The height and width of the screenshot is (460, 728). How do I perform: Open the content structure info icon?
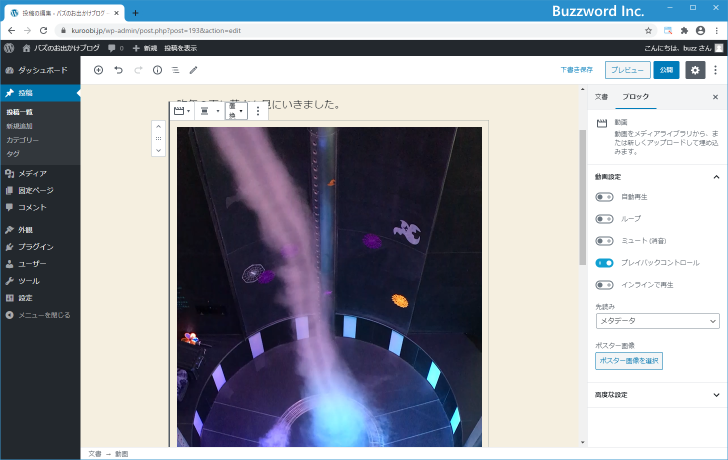157,70
